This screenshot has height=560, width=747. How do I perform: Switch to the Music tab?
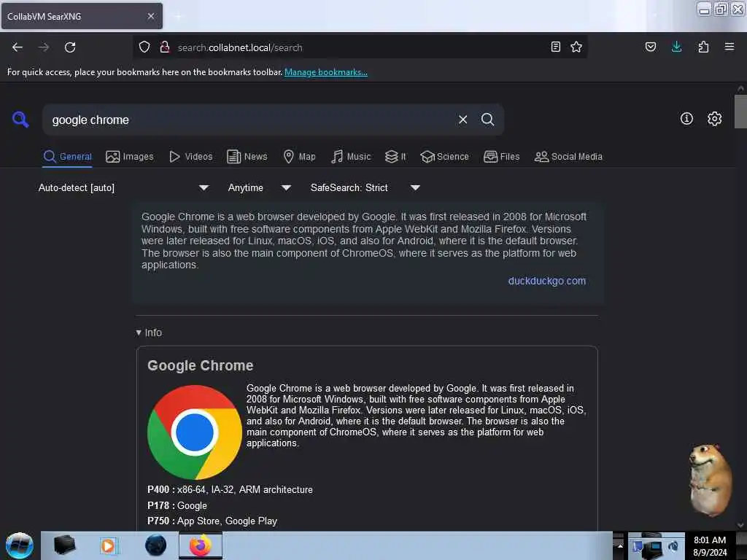point(351,157)
